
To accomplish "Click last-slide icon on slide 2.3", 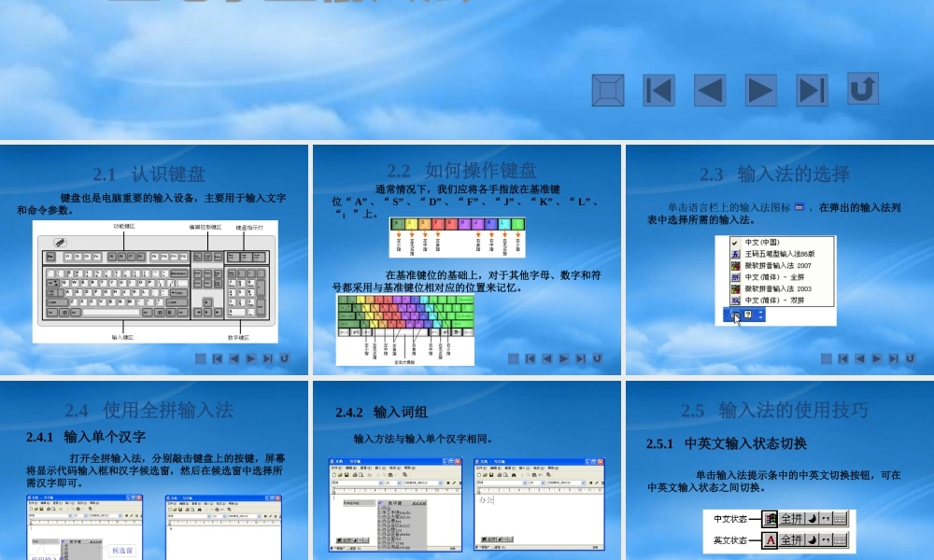I will [894, 358].
